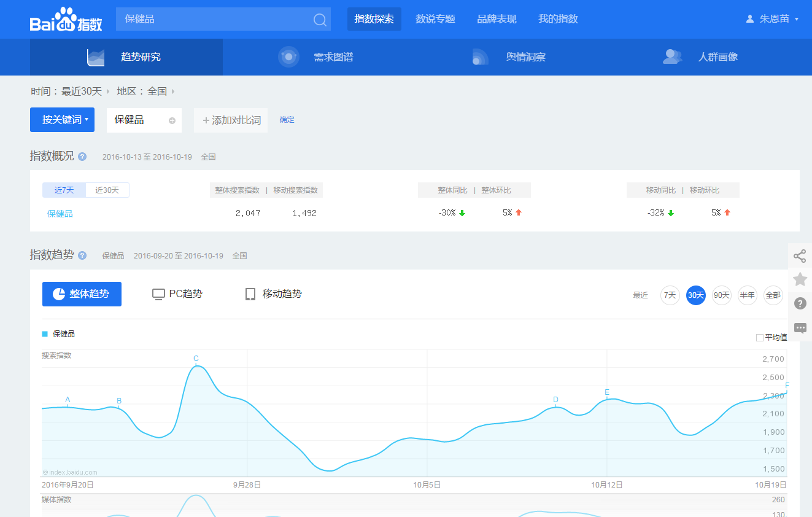Click the 整体同比 column header
Image resolution: width=812 pixels, height=517 pixels.
click(452, 190)
